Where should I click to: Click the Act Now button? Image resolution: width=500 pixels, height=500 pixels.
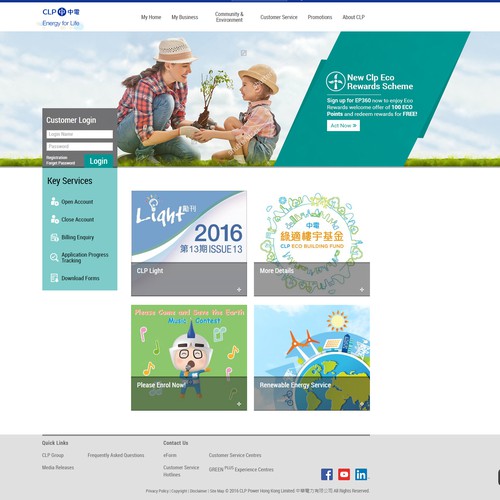[x=343, y=125]
